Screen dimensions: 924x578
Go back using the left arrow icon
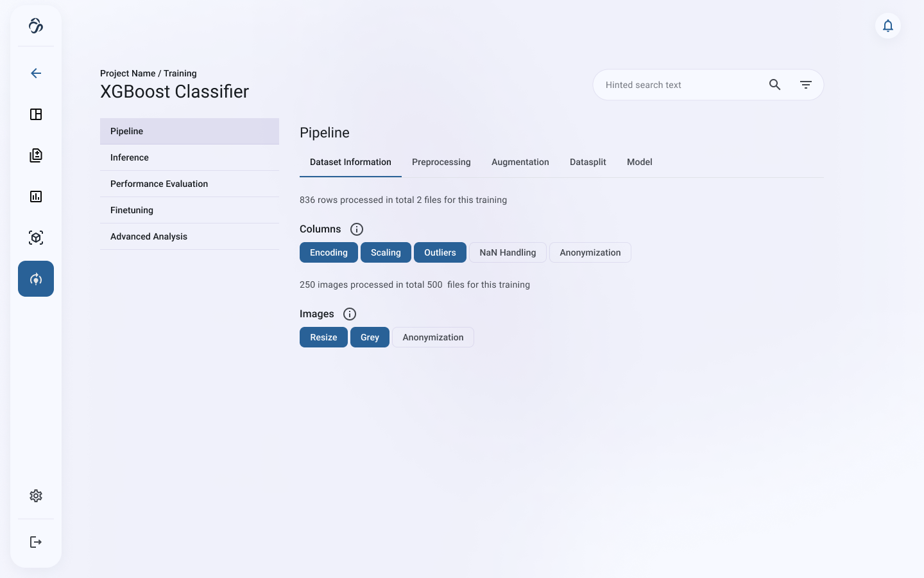click(36, 73)
